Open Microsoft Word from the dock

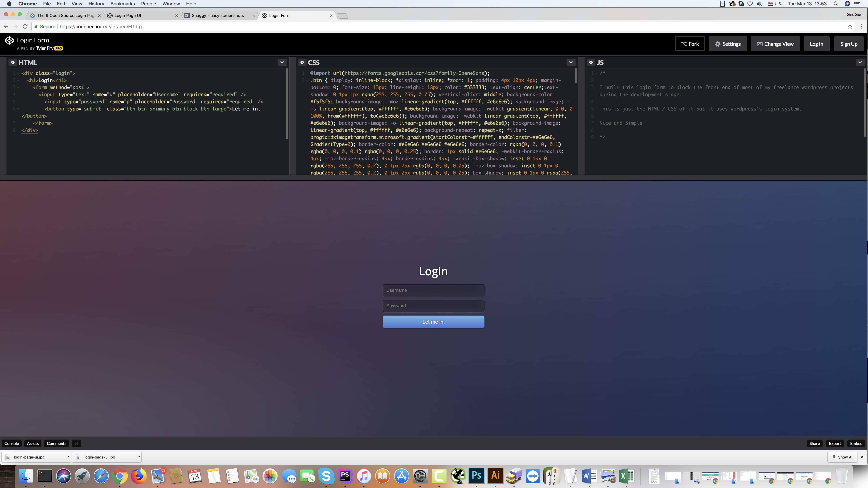(x=589, y=476)
